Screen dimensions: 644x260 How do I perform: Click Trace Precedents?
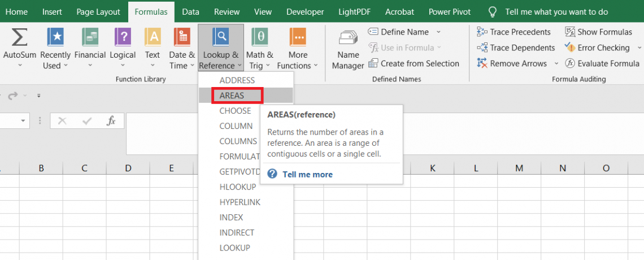[x=514, y=32]
